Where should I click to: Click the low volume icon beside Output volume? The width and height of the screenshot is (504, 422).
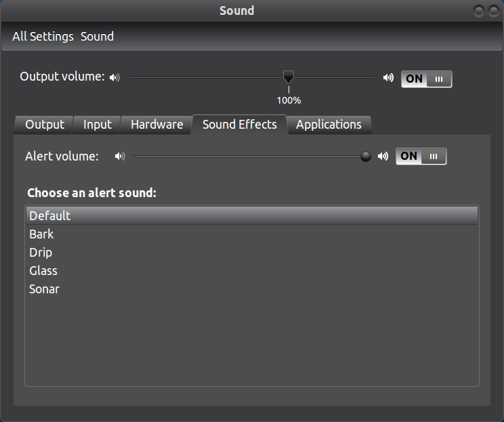tap(114, 77)
